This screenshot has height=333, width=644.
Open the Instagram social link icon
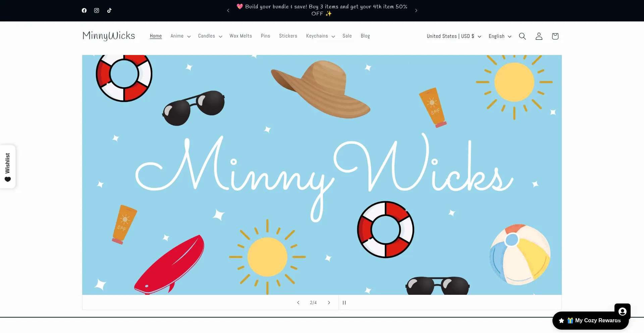97,10
